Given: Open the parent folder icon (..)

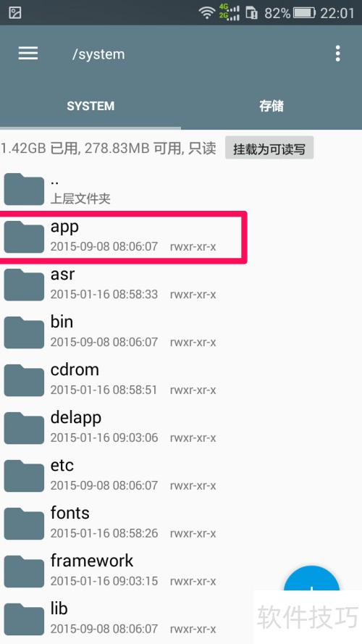Looking at the screenshot, I should point(24,189).
